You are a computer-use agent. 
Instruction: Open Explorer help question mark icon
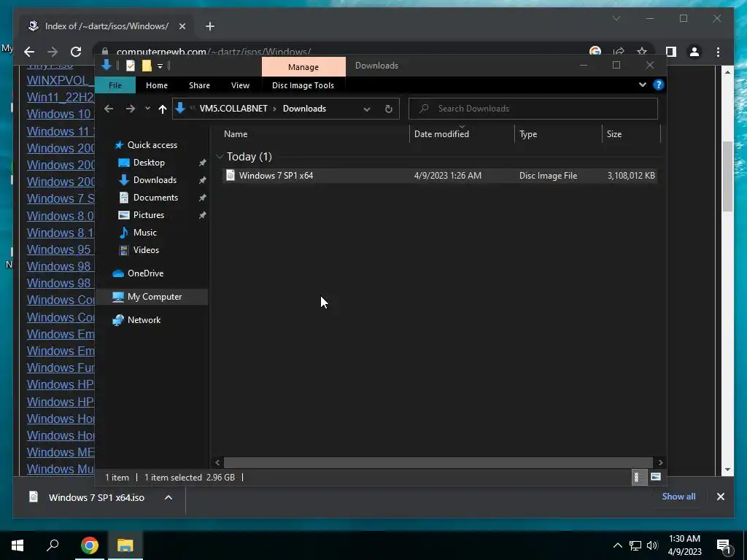(659, 85)
